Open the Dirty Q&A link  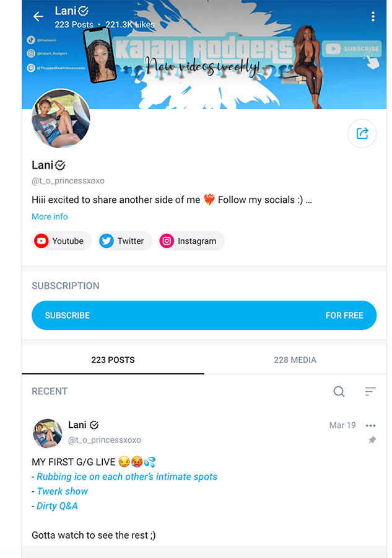point(57,506)
